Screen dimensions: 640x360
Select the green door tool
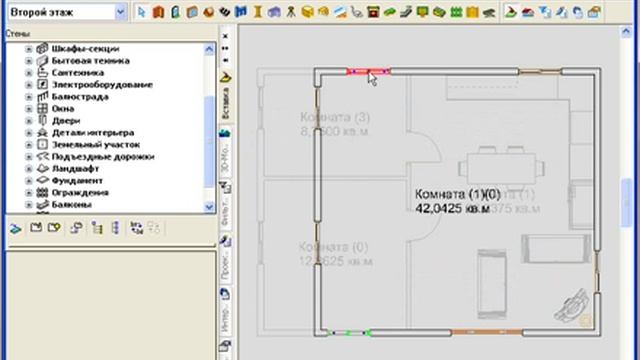[175, 12]
